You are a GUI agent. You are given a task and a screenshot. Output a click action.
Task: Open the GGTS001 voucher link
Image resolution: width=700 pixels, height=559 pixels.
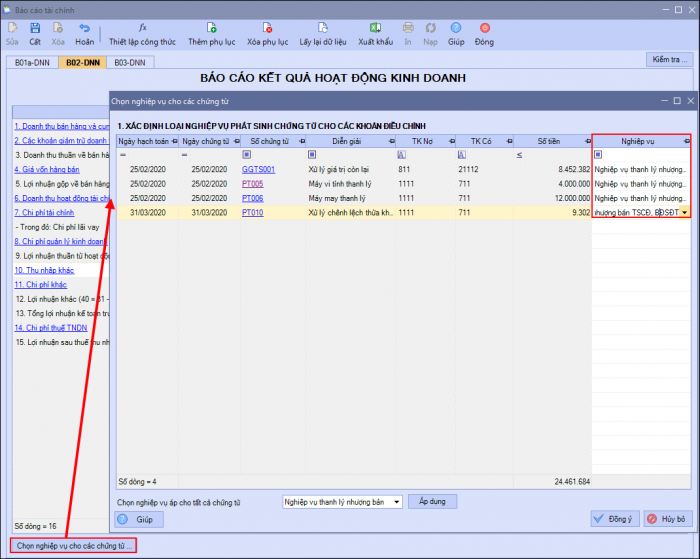pos(258,170)
